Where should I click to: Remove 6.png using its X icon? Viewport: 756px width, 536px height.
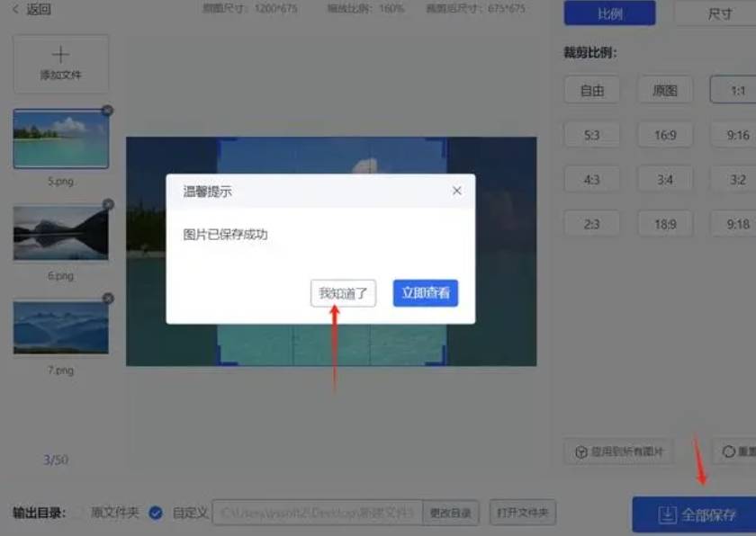click(x=109, y=205)
